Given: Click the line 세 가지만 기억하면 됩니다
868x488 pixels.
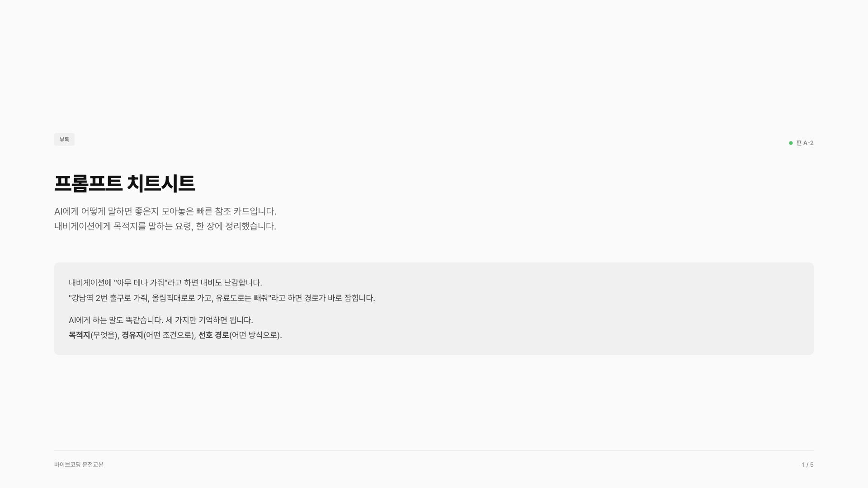Looking at the screenshot, I should pos(209,320).
